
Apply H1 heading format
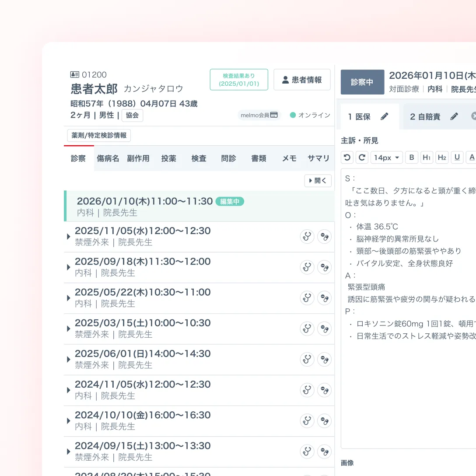(427, 157)
